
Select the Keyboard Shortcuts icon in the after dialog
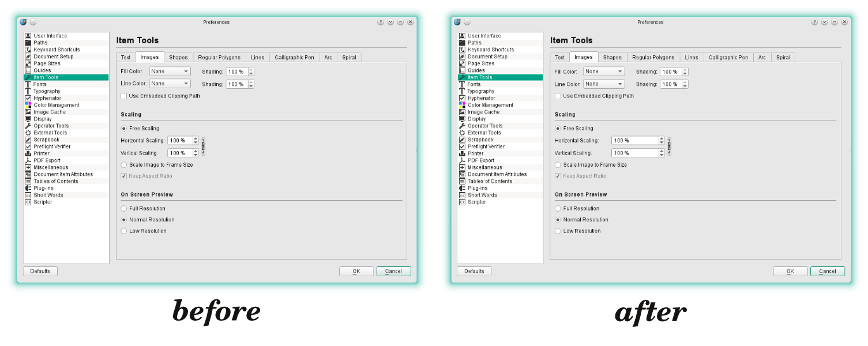coord(462,50)
